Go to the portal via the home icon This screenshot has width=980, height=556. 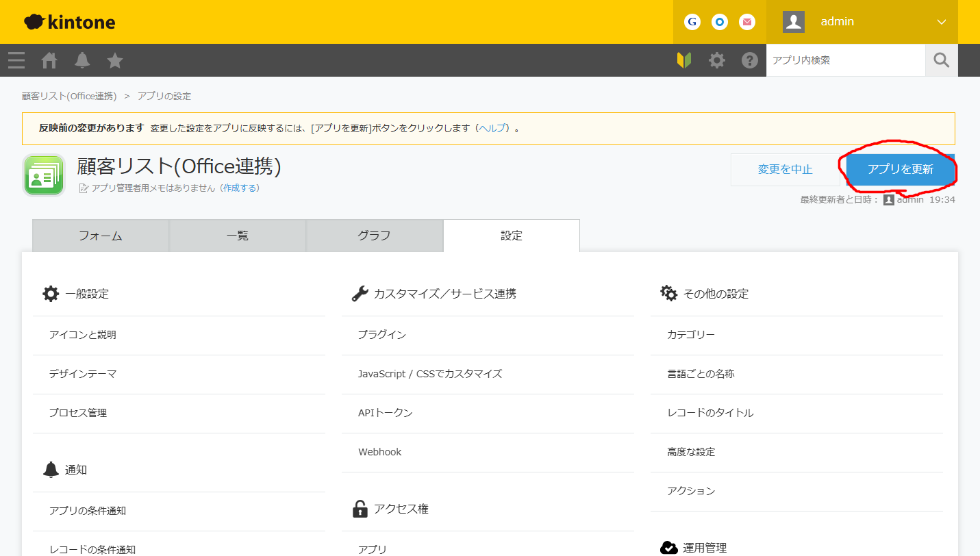pos(49,60)
